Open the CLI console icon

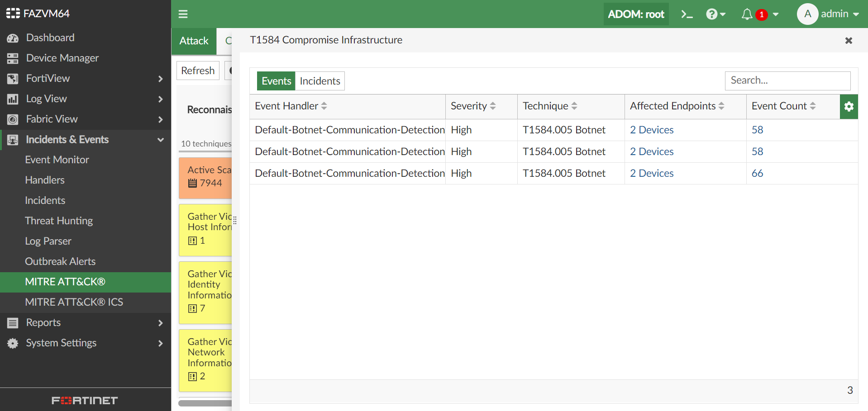[x=687, y=14]
